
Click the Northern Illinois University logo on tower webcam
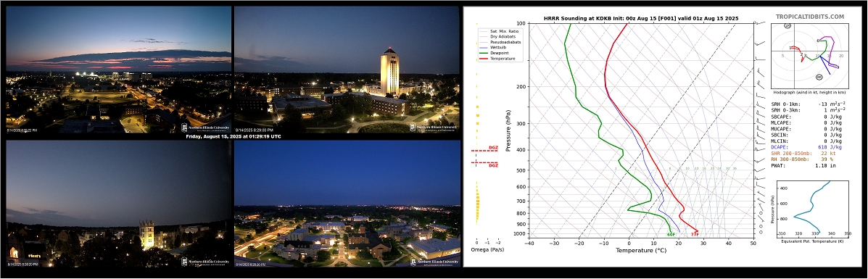(434, 127)
